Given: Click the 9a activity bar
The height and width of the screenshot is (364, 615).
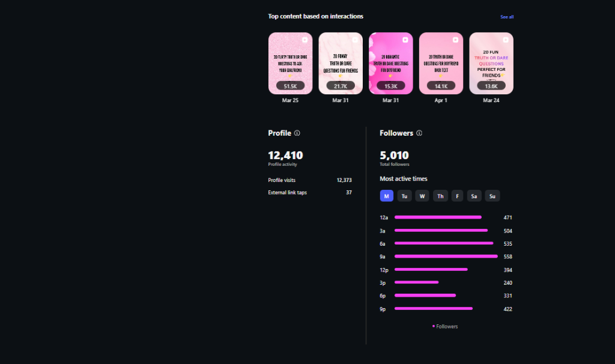Looking at the screenshot, I should (x=446, y=256).
